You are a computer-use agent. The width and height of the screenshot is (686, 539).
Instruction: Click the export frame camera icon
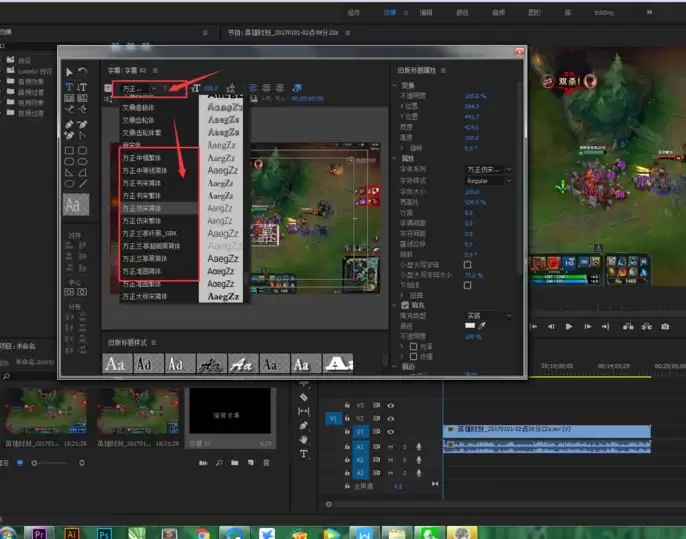coord(665,326)
